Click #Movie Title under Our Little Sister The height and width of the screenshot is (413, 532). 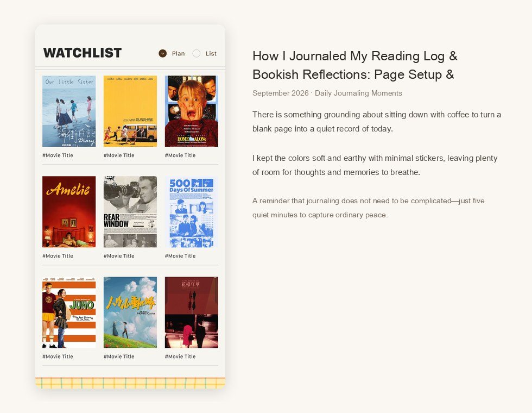pos(58,155)
